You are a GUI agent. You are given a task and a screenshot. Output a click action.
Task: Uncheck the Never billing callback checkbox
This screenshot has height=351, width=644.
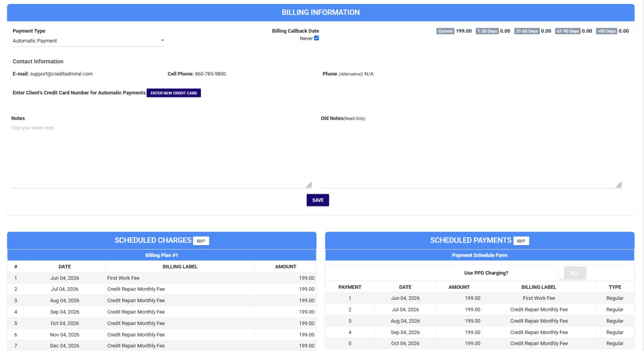click(x=316, y=38)
